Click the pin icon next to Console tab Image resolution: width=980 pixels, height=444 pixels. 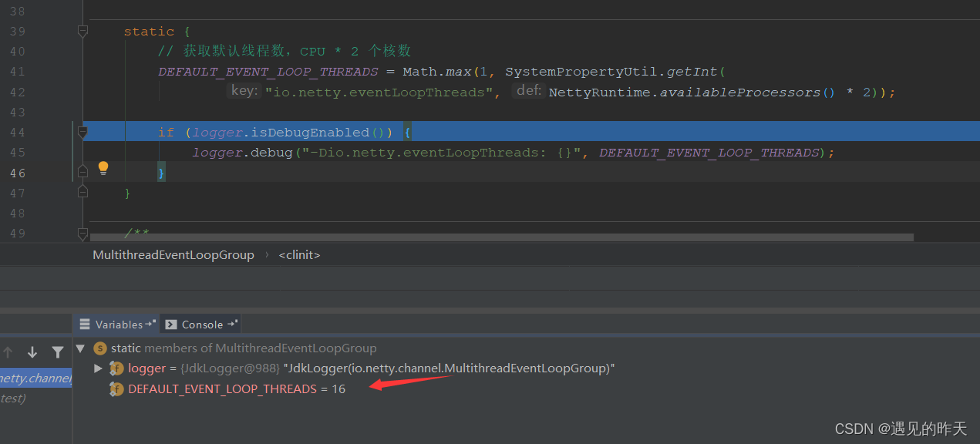232,324
